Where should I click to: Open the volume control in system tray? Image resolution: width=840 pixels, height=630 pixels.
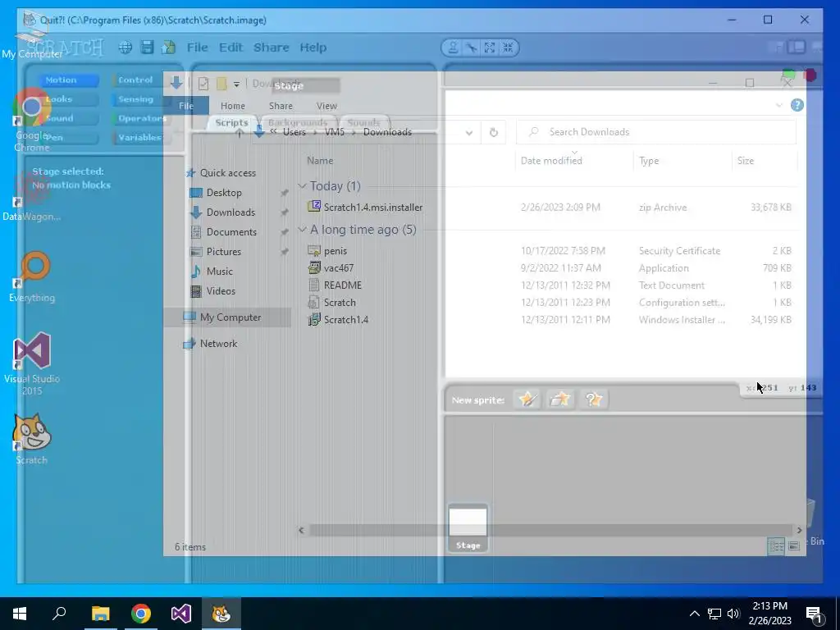coord(733,614)
